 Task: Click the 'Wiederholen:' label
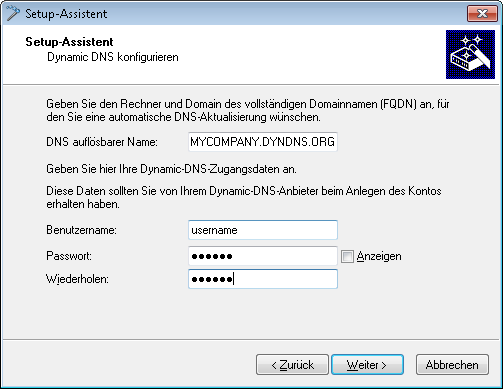point(77,279)
